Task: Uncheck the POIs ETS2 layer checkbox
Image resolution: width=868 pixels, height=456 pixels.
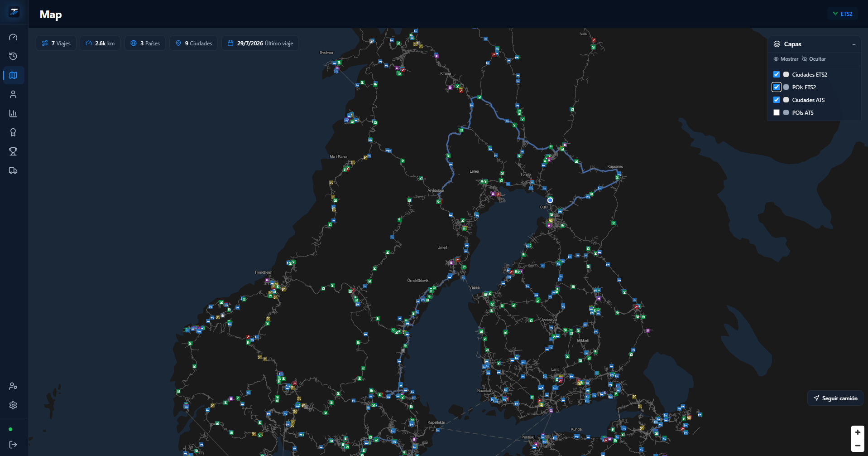Action: 777,87
